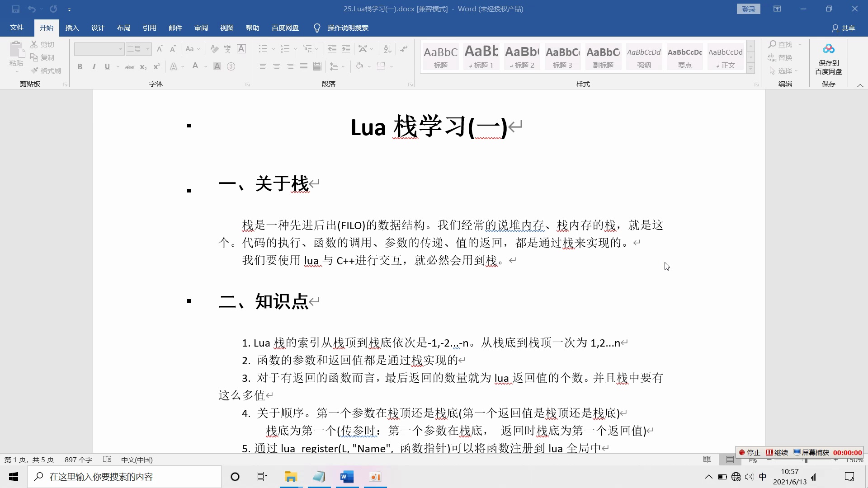The image size is (868, 488).
Task: Switch to the 插入 ribbon tab
Action: [x=72, y=28]
